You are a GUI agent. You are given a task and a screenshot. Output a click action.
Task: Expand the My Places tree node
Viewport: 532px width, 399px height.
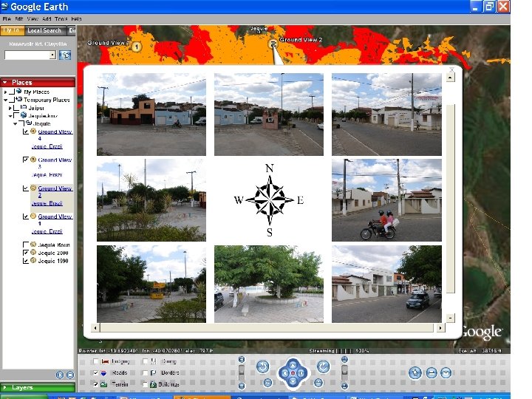[x=5, y=92]
